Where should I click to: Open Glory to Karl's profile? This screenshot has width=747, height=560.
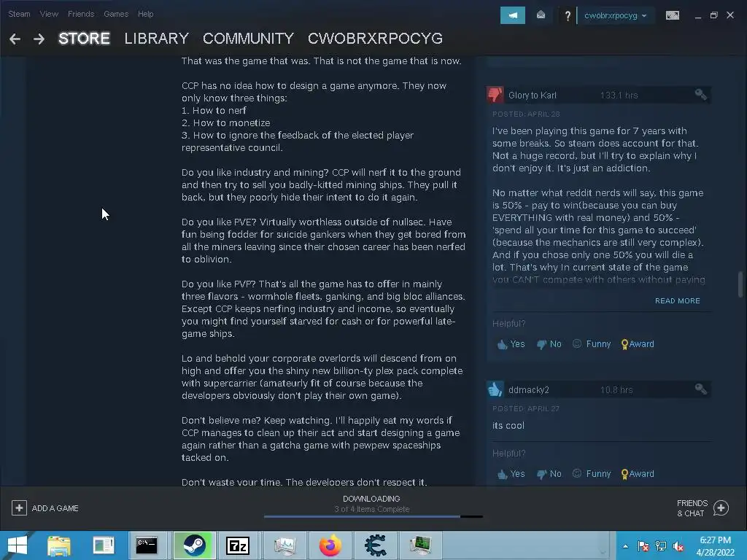(532, 96)
